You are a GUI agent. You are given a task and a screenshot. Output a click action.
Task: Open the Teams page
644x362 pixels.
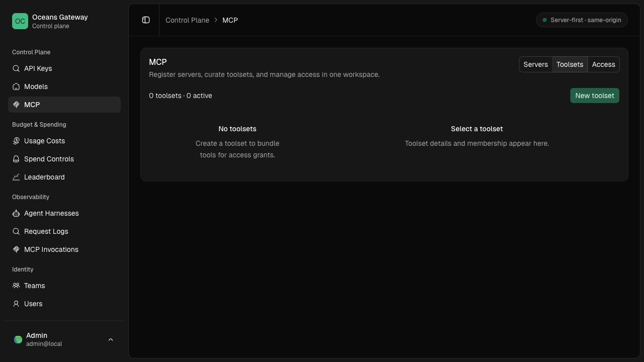point(64,286)
